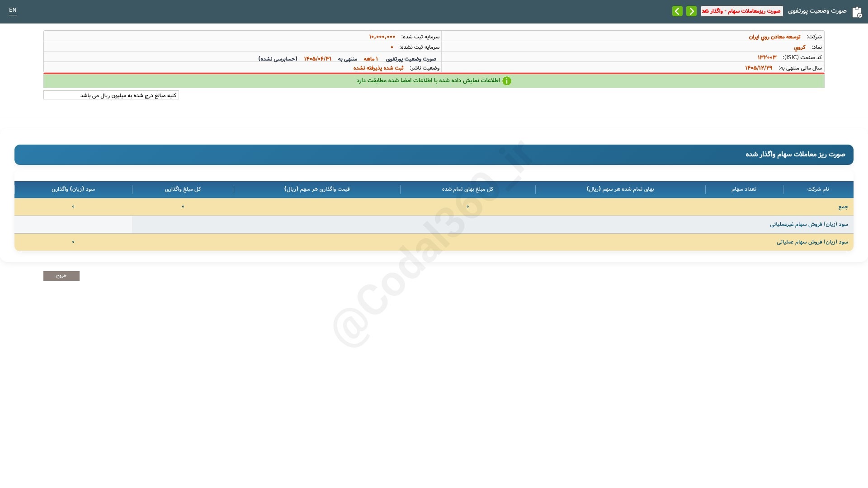Screen dimensions: 868x488
Task: Click the 'سود (زیان) واگذاری' column header
Action: point(73,189)
